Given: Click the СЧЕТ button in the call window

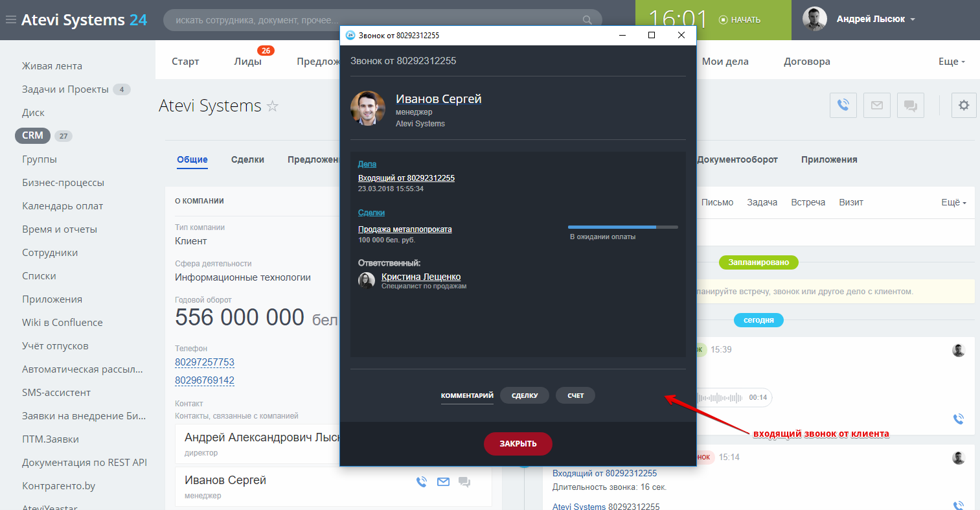Looking at the screenshot, I should pyautogui.click(x=575, y=395).
